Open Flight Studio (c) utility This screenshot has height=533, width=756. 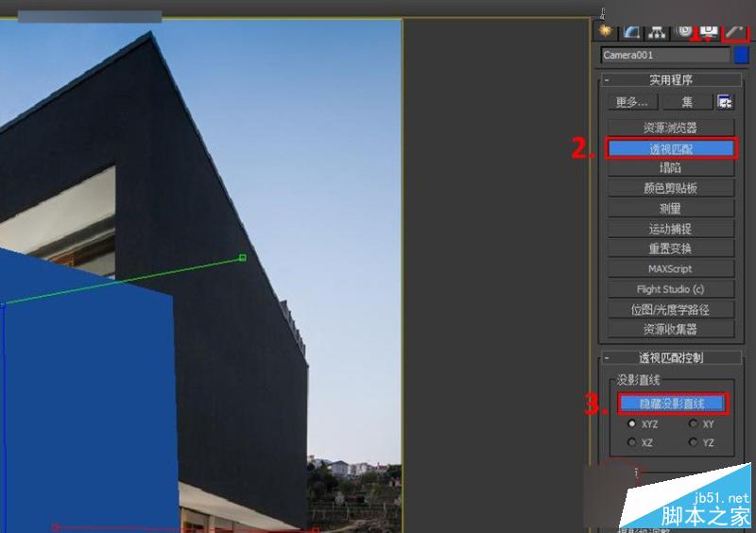(671, 289)
